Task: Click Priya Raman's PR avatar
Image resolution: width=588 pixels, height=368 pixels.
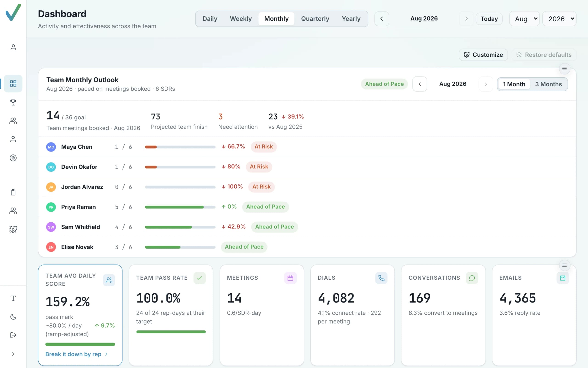Action: (51, 207)
